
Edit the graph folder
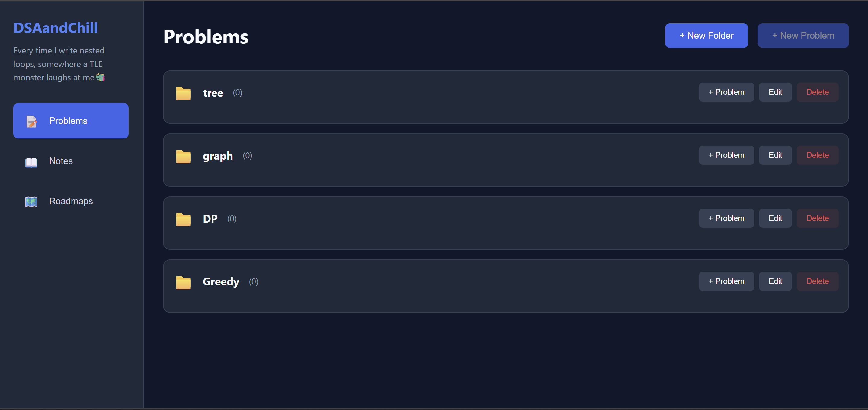[775, 155]
